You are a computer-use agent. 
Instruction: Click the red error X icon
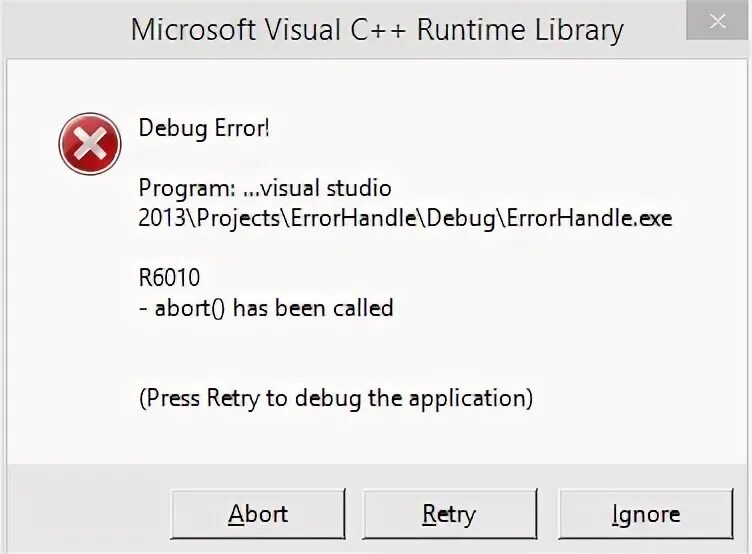coord(90,143)
